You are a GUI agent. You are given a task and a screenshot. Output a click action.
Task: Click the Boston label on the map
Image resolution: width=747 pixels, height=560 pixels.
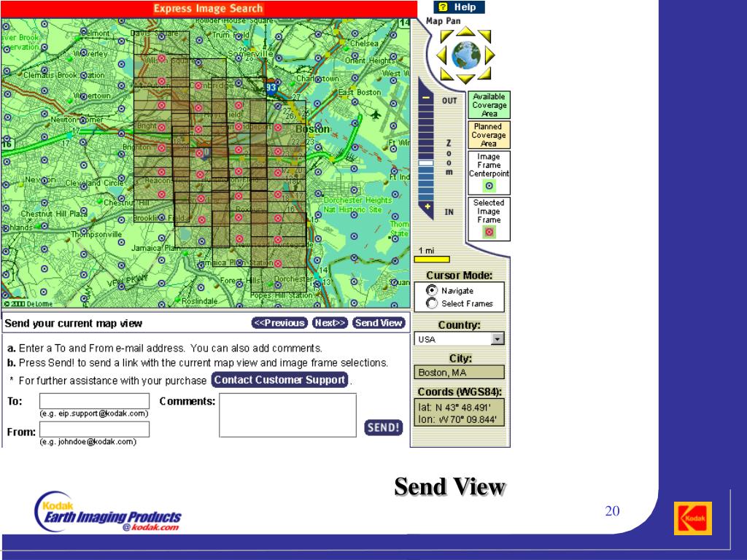click(x=312, y=129)
